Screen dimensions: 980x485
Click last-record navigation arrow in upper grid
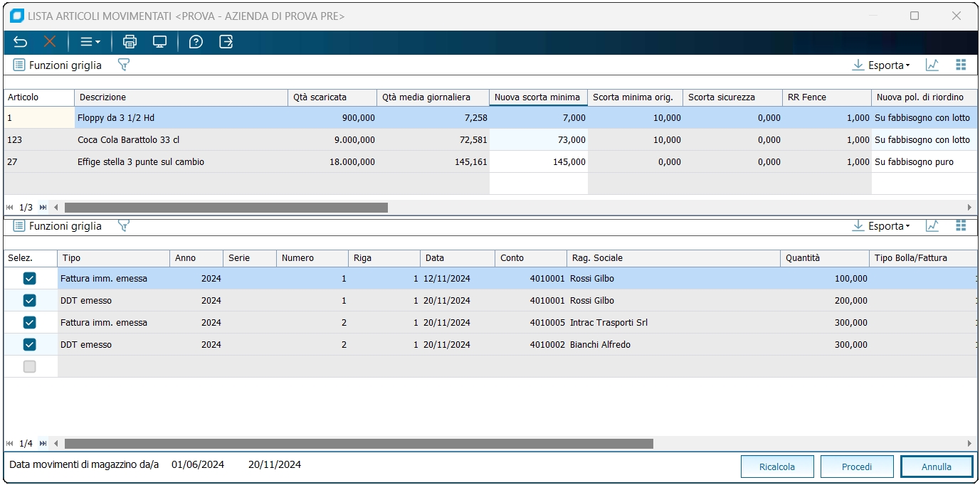point(43,208)
